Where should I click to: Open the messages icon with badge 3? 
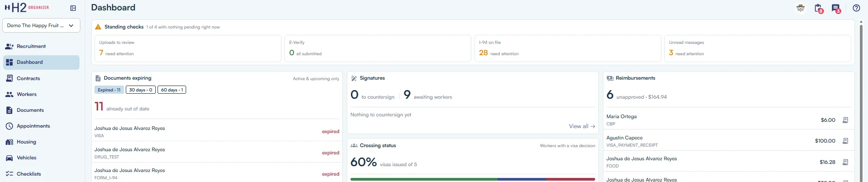(836, 8)
